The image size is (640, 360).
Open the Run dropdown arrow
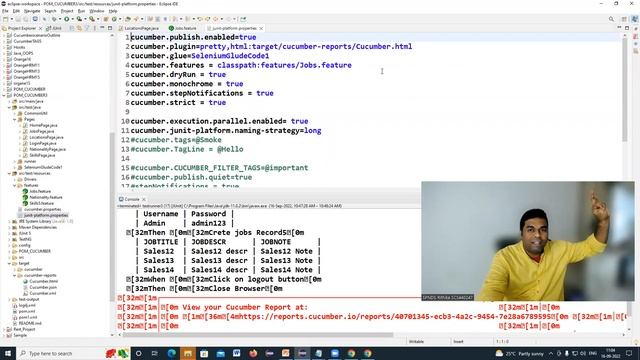(x=72, y=19)
